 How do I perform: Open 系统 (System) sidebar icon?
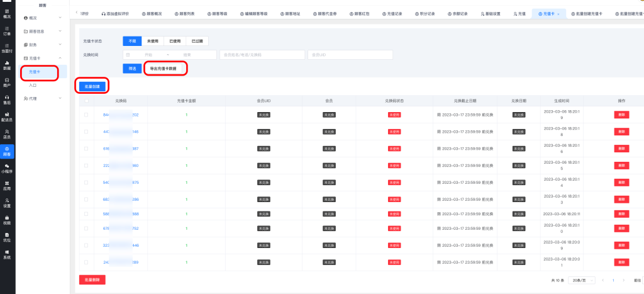pos(7,254)
